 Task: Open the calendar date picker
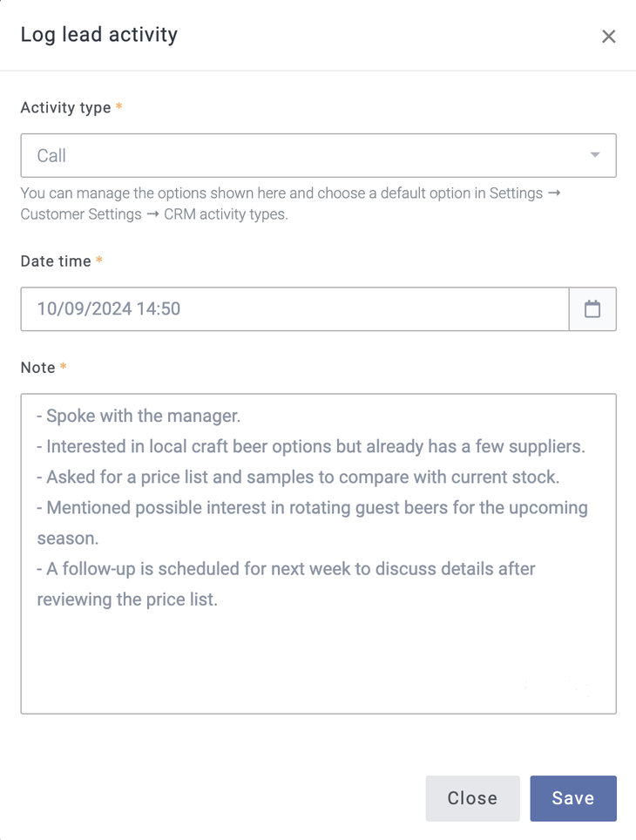592,309
